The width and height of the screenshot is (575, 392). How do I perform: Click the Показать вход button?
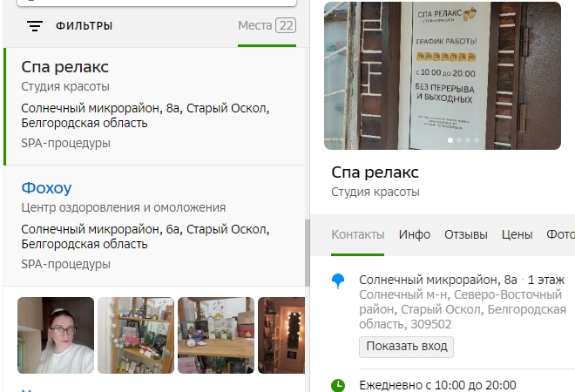406,347
